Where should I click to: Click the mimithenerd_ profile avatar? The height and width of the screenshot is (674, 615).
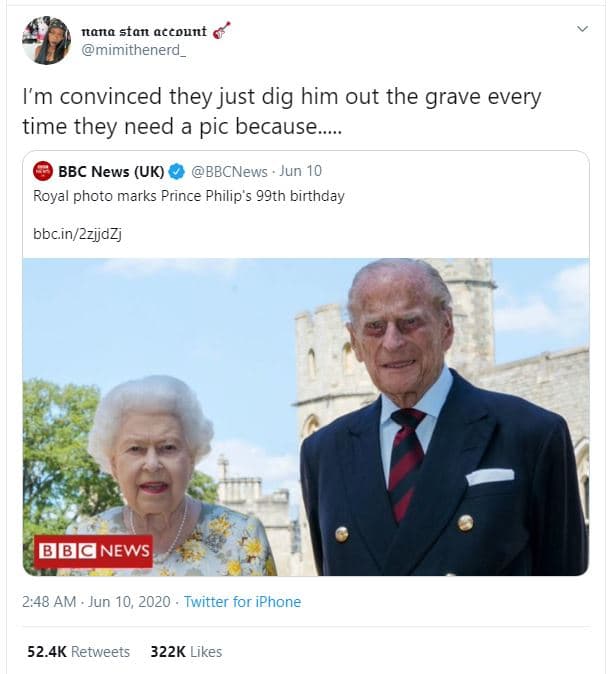[x=46, y=41]
